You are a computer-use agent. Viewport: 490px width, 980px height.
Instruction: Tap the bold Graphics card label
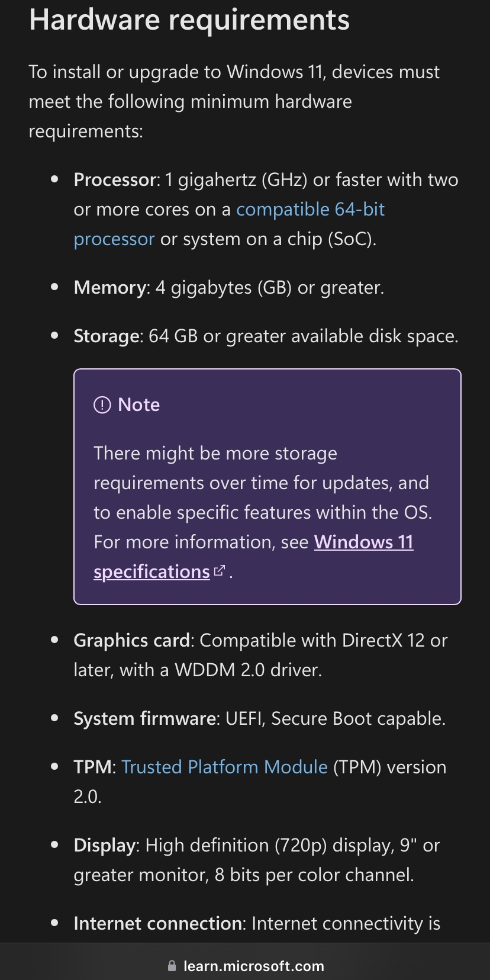[x=131, y=641]
